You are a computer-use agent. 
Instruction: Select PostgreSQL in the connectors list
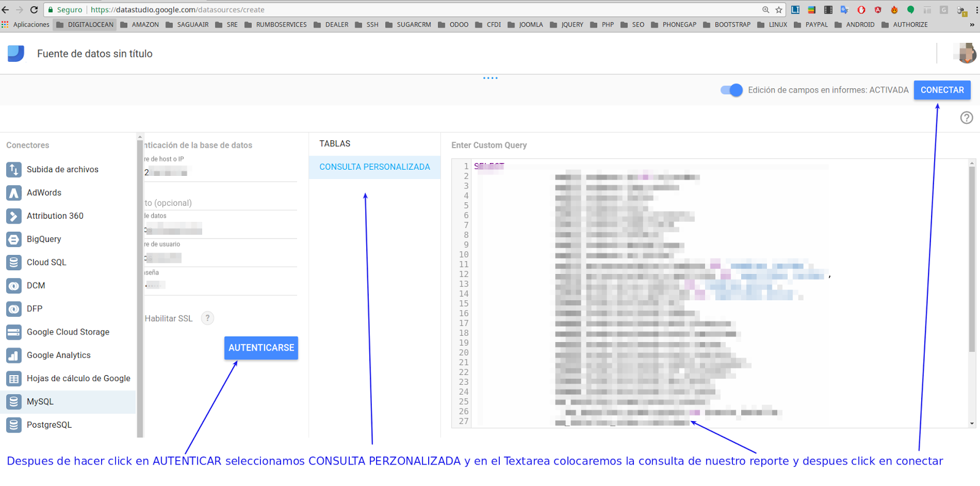(68, 425)
